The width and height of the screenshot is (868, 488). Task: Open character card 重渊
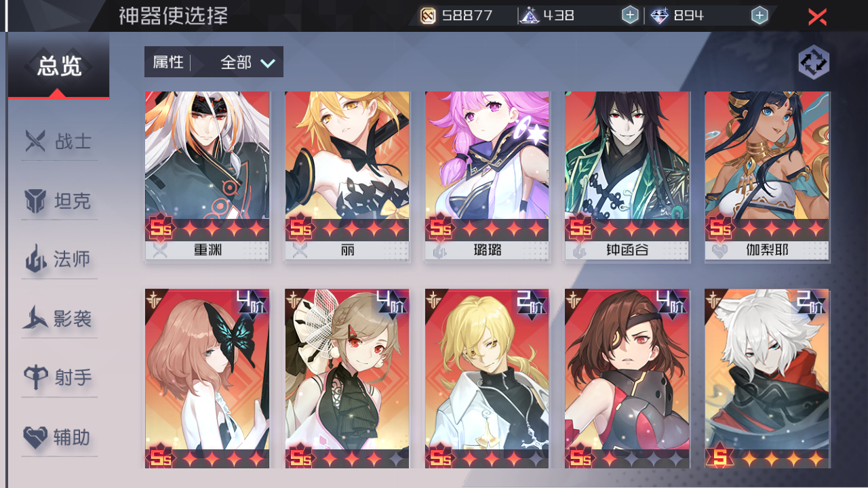[208, 176]
